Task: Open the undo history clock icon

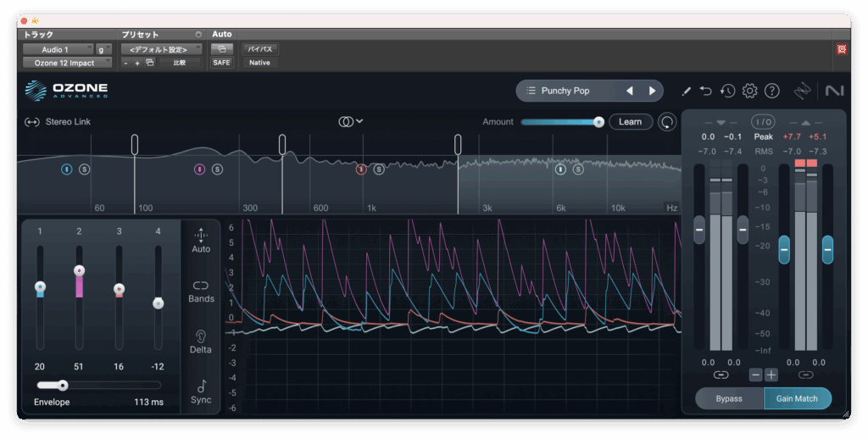Action: (727, 91)
